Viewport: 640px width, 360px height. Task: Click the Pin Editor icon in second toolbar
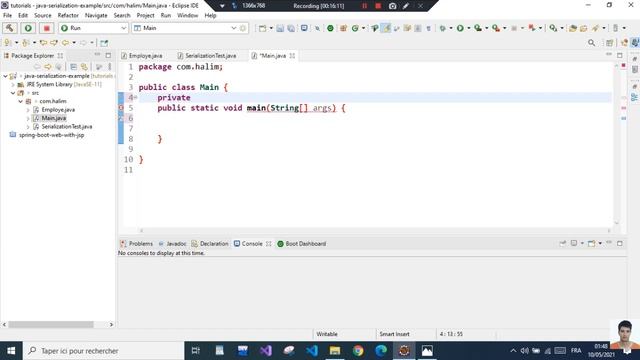coord(104,43)
